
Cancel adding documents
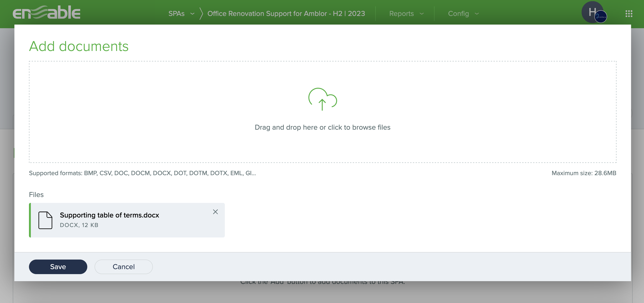pos(123,267)
